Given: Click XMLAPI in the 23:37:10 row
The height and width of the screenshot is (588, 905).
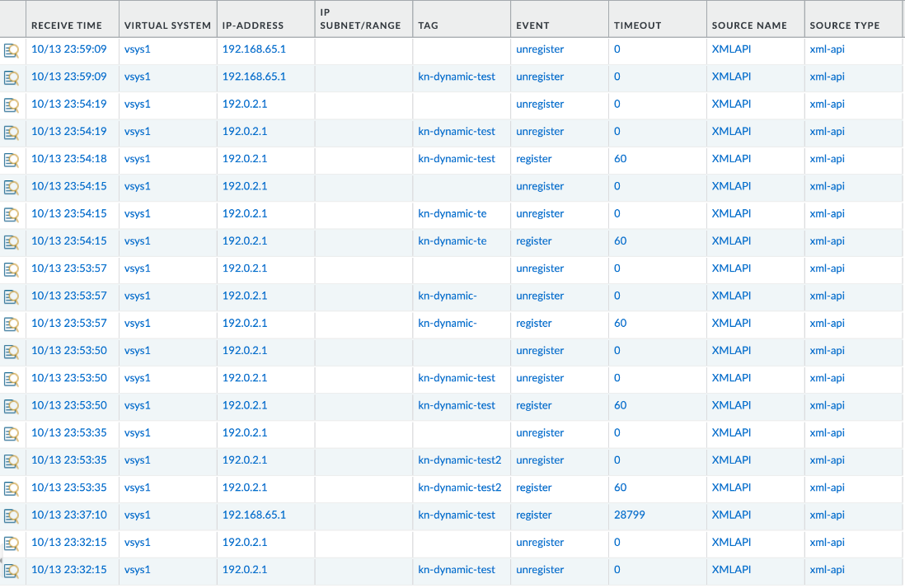Looking at the screenshot, I should coord(731,515).
